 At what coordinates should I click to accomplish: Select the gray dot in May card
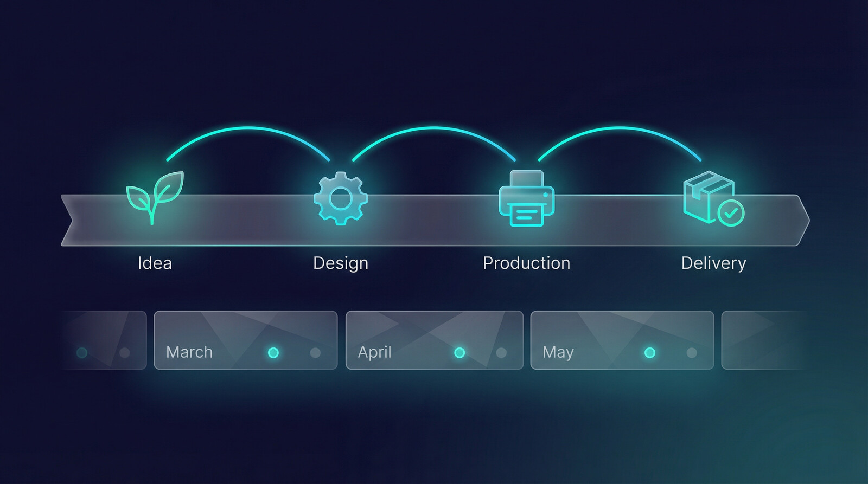pos(692,353)
